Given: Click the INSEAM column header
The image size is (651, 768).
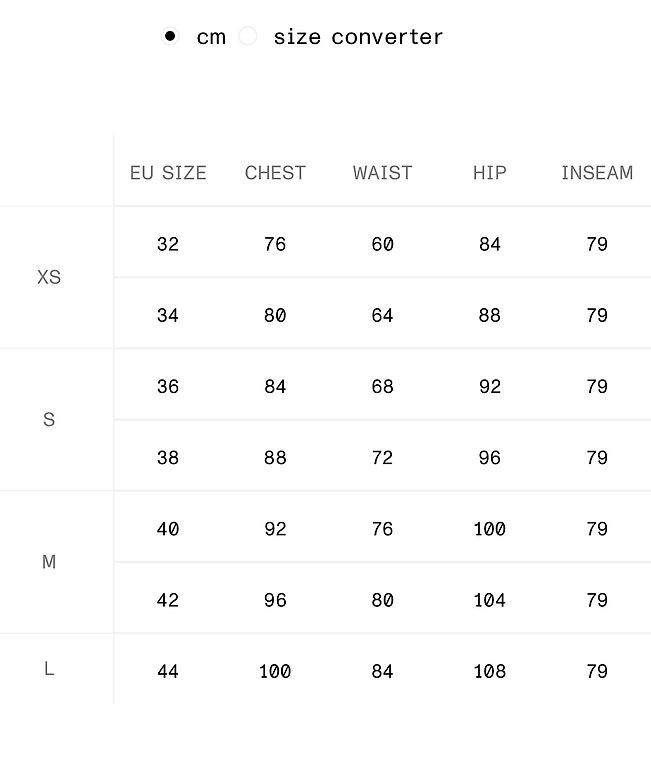Looking at the screenshot, I should tap(597, 173).
